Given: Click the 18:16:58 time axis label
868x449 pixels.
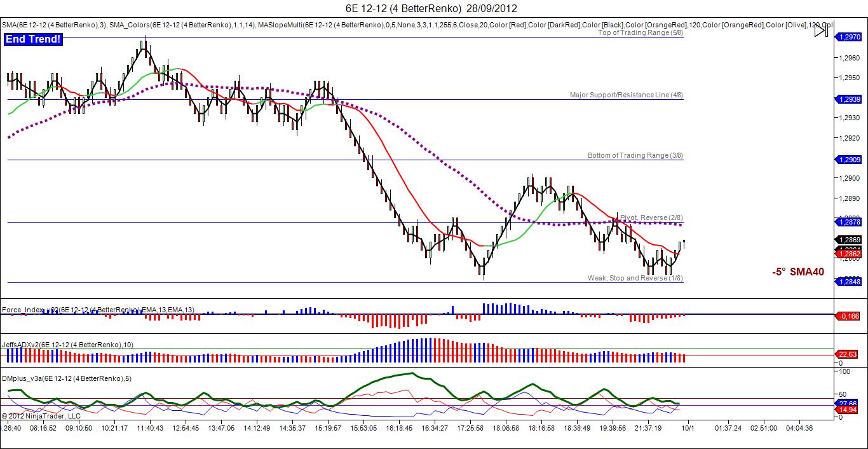Looking at the screenshot, I should tap(541, 428).
